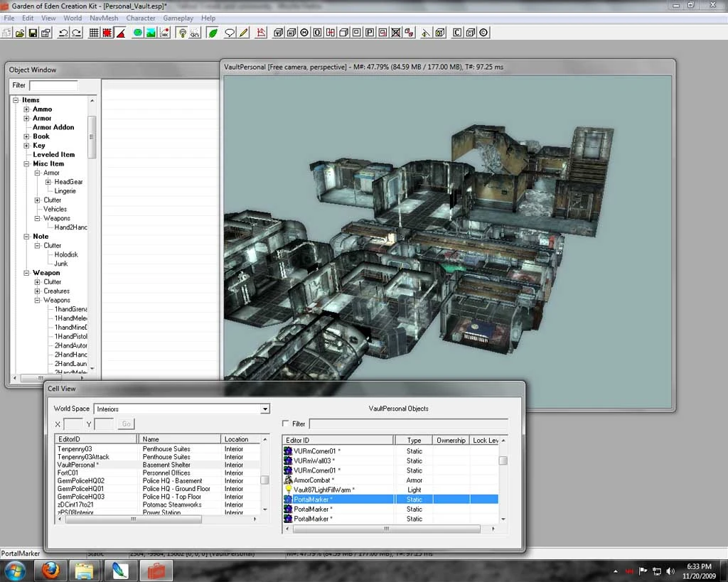
Task: Launch Firefox from the taskbar
Action: point(50,571)
